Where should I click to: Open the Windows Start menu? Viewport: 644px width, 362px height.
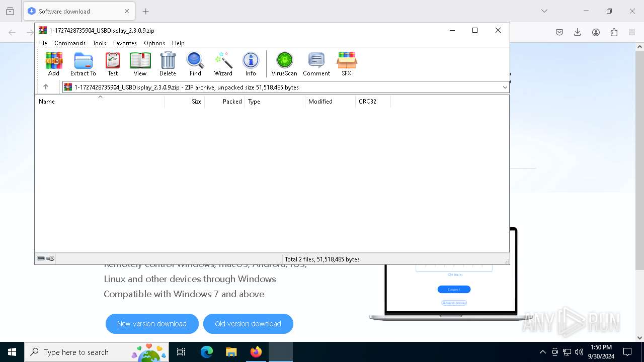[x=12, y=352]
